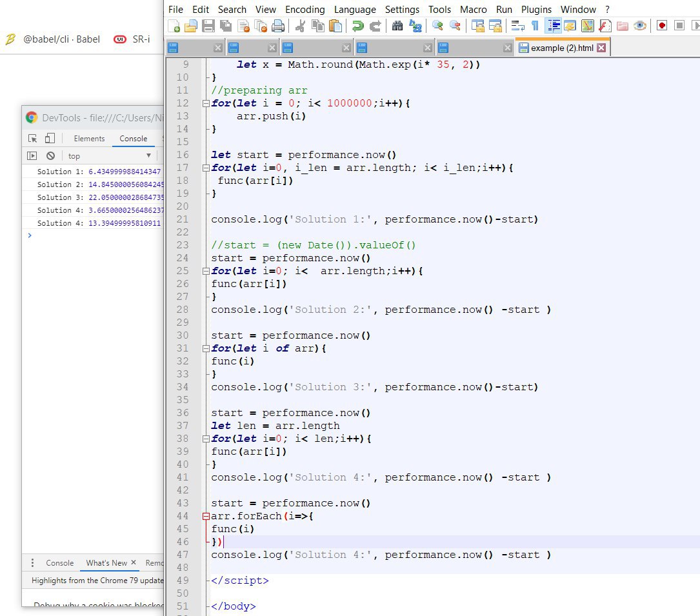Create a new document in Notepad++
This screenshot has width=700, height=616.
tap(174, 26)
